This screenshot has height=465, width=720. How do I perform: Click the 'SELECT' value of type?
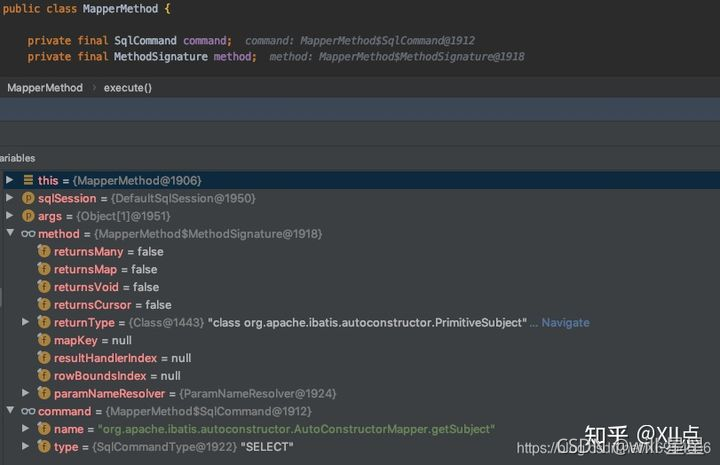pyautogui.click(x=267, y=447)
